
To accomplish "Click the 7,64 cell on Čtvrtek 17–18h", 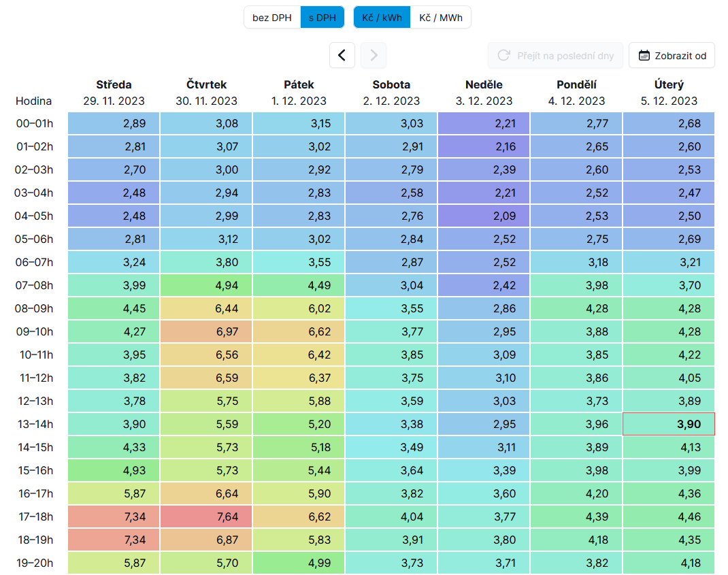I will point(206,516).
